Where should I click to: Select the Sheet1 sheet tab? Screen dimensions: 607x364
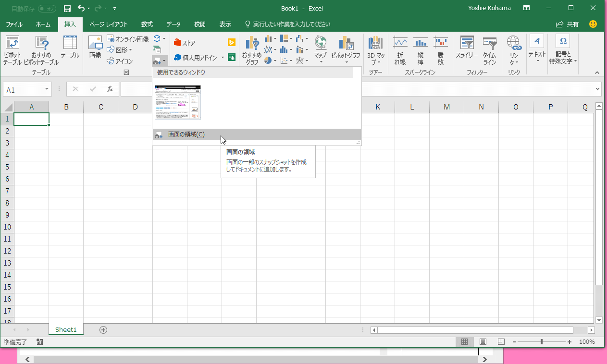pyautogui.click(x=66, y=329)
